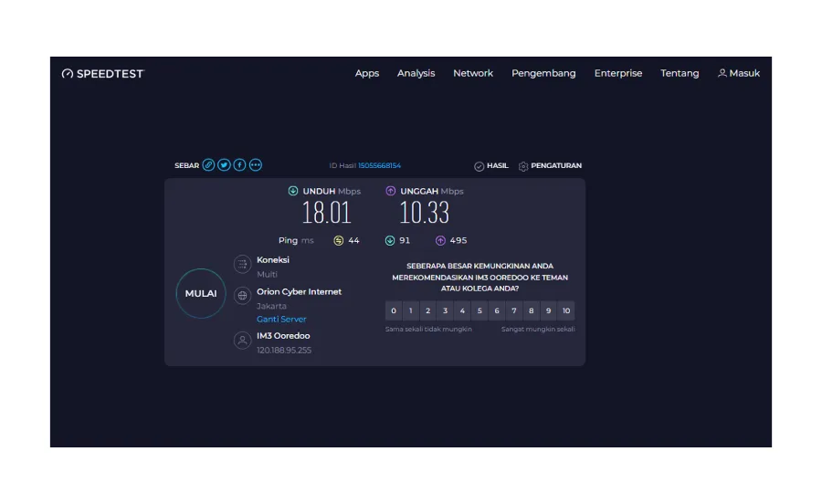Rate recommendation score 4
822x504 pixels.
point(462,310)
